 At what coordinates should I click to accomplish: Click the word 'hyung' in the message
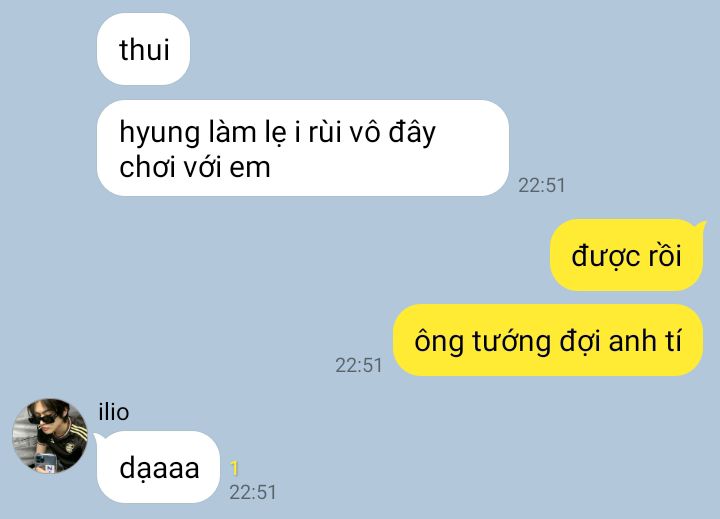pos(160,133)
